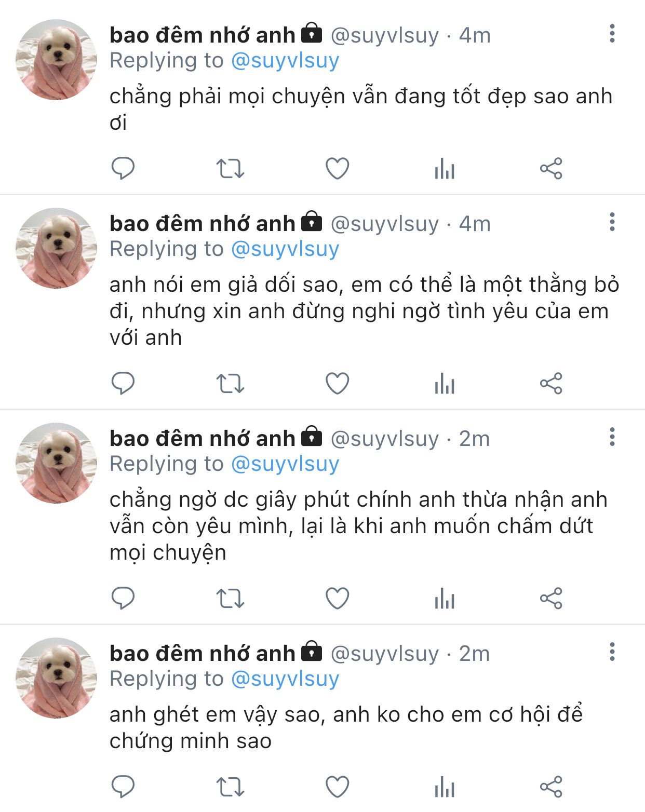Image resolution: width=645 pixels, height=812 pixels.
Task: Share the 'chẳng phải mọi chuyện' tweet
Action: [551, 169]
